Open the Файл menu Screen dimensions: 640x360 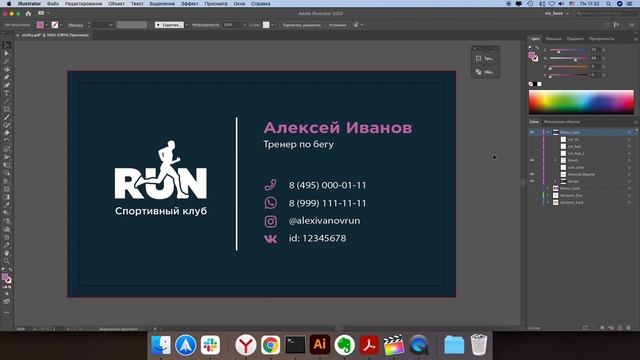pos(53,4)
